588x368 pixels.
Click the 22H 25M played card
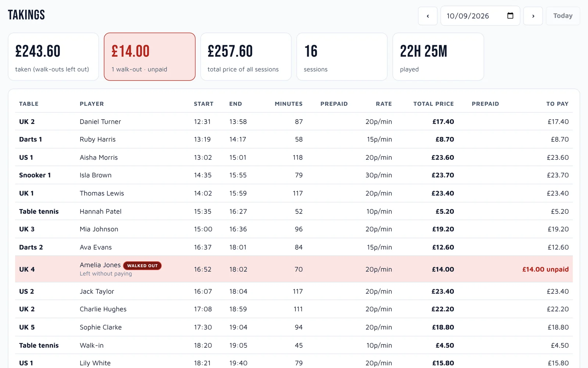pos(438,57)
